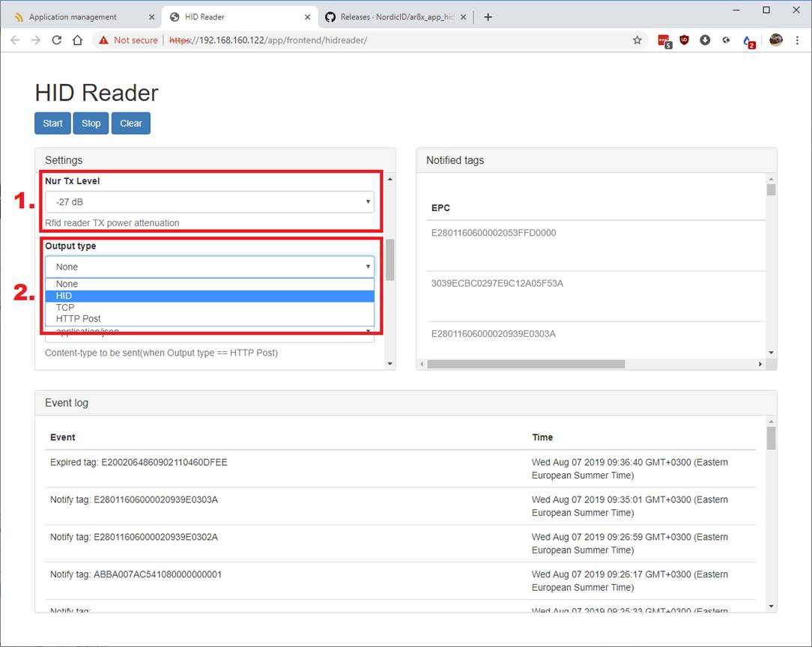Select the HID Reader tab
Screen dimensions: 812x647
[240, 17]
